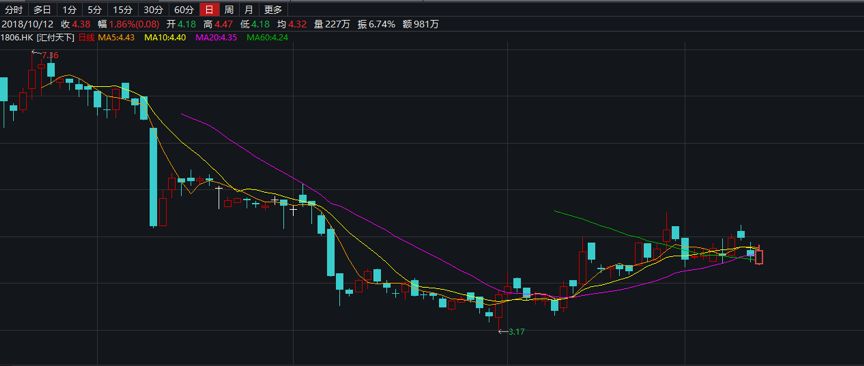Screen dimensions: 864x366
Task: Click the 3.17 low price marker
Action: point(516,332)
